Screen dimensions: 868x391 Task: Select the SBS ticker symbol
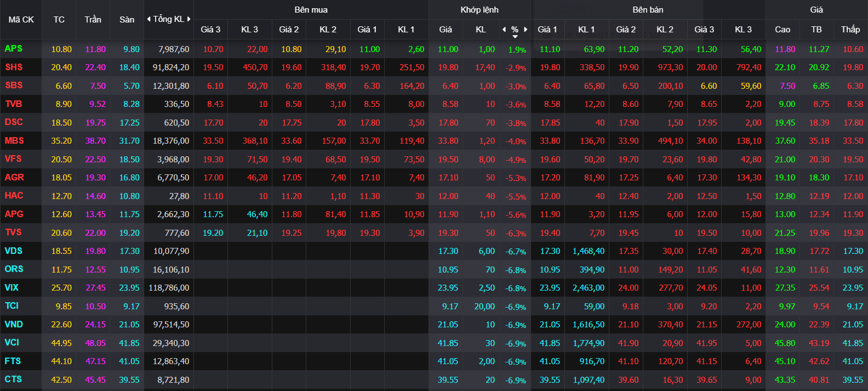(x=14, y=86)
